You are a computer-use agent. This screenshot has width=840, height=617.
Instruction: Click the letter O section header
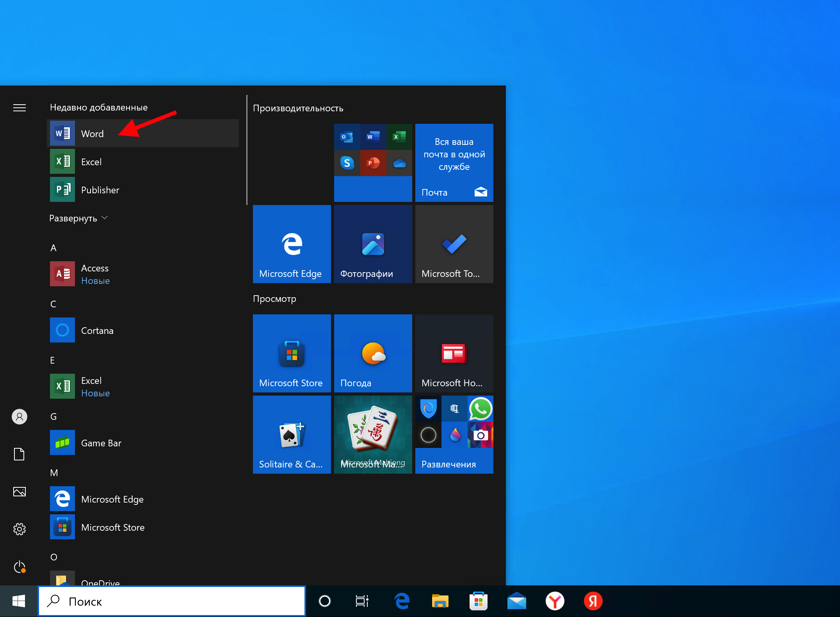point(54,557)
